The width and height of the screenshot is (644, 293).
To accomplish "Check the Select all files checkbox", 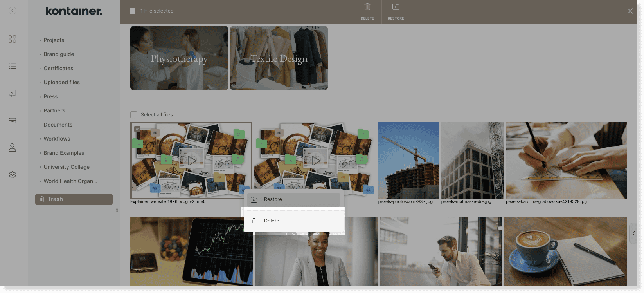I will point(134,115).
